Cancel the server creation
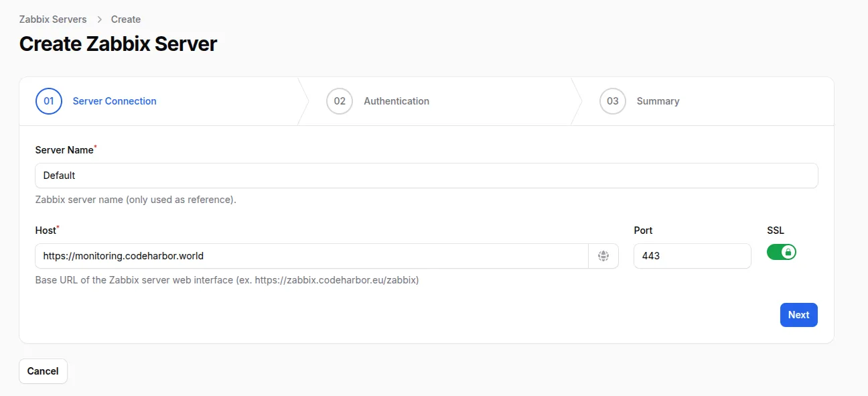The width and height of the screenshot is (868, 396). click(43, 371)
